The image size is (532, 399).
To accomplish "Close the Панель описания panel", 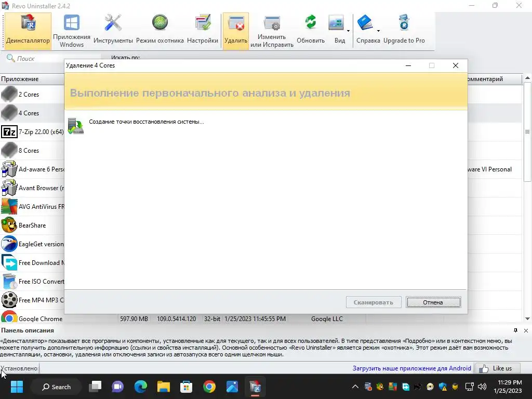I will [x=526, y=330].
